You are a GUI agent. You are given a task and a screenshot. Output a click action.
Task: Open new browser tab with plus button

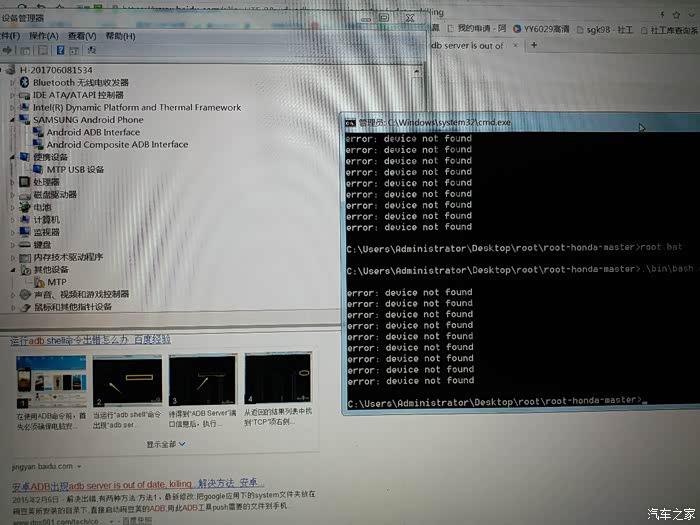(534, 45)
